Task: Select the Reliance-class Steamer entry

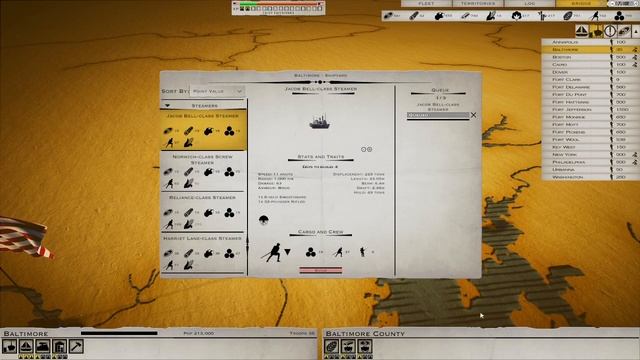Action: 204,212
